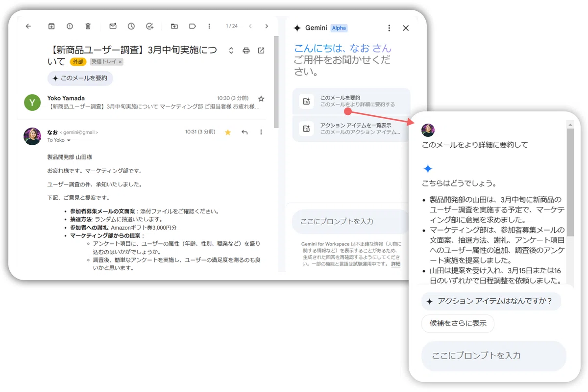Snooze the email with the clock icon
The height and width of the screenshot is (392, 588).
[131, 26]
